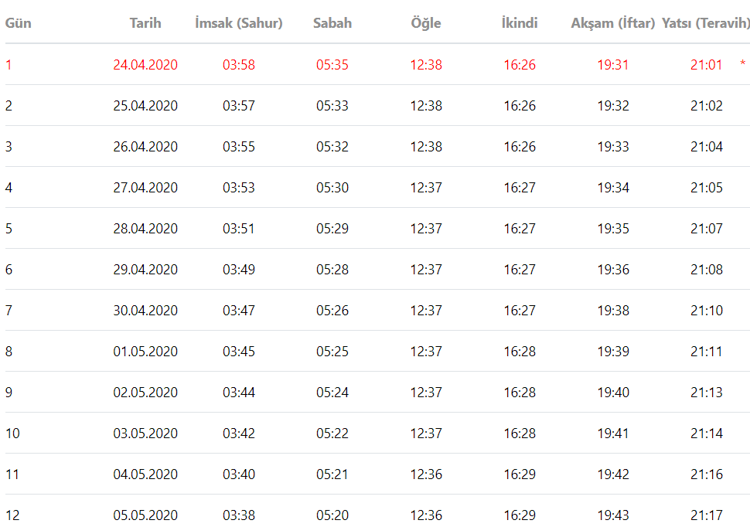Click the İmsak time 03:58
The height and width of the screenshot is (527, 750).
pos(239,65)
